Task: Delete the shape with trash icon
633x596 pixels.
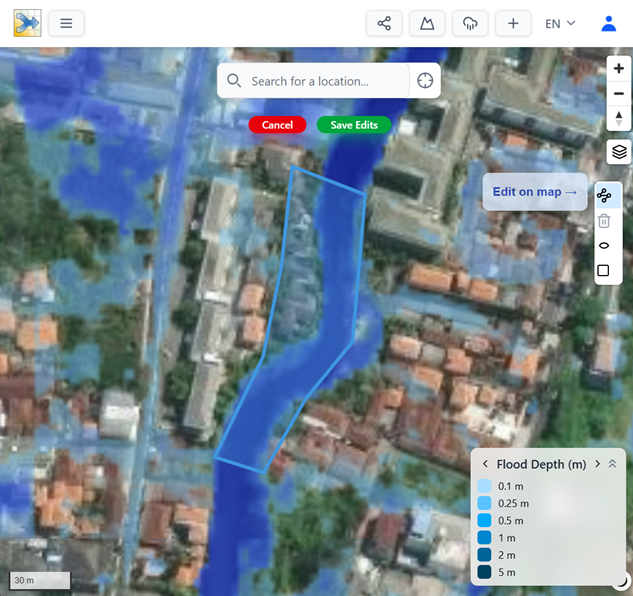Action: point(604,221)
